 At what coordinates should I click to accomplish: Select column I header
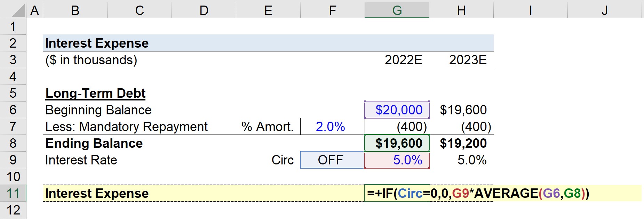[531, 10]
